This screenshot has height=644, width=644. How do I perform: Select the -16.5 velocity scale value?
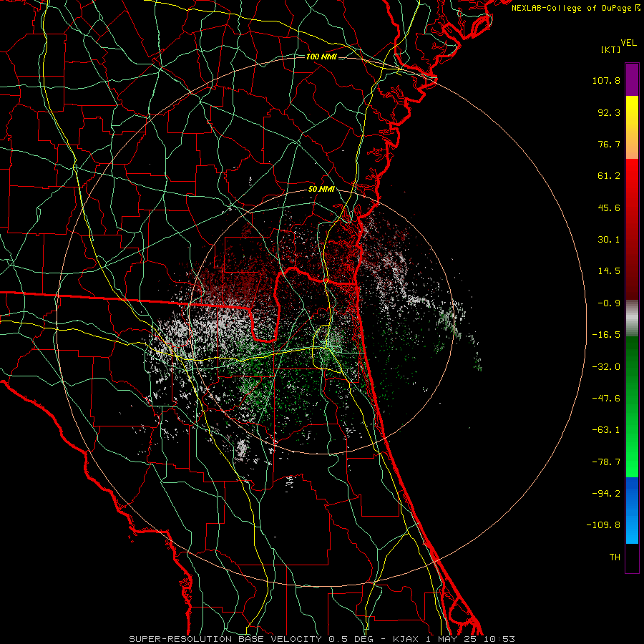(x=606, y=335)
